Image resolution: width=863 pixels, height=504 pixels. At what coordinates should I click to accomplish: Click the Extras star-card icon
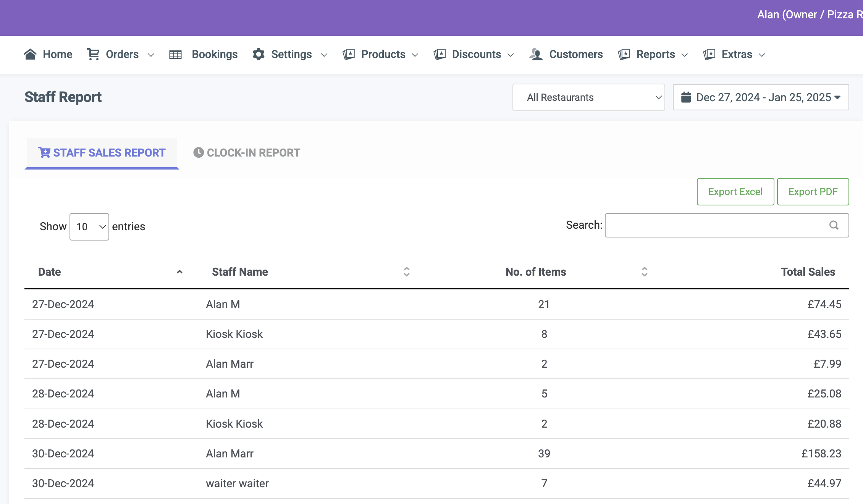point(709,54)
